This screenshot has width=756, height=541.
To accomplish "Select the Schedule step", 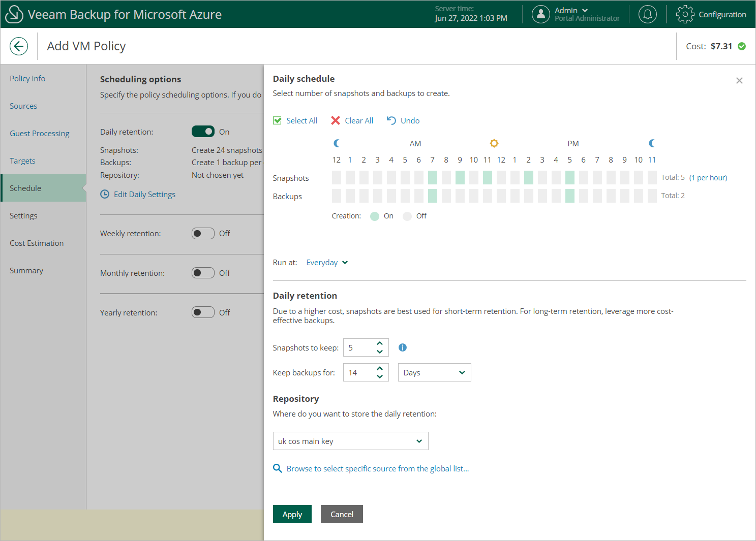I will coord(43,188).
